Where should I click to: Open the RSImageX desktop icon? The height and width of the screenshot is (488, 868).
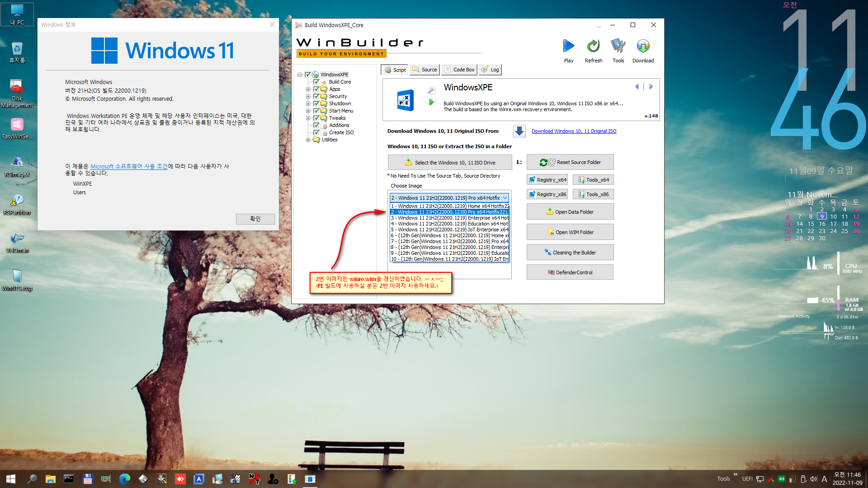[17, 166]
